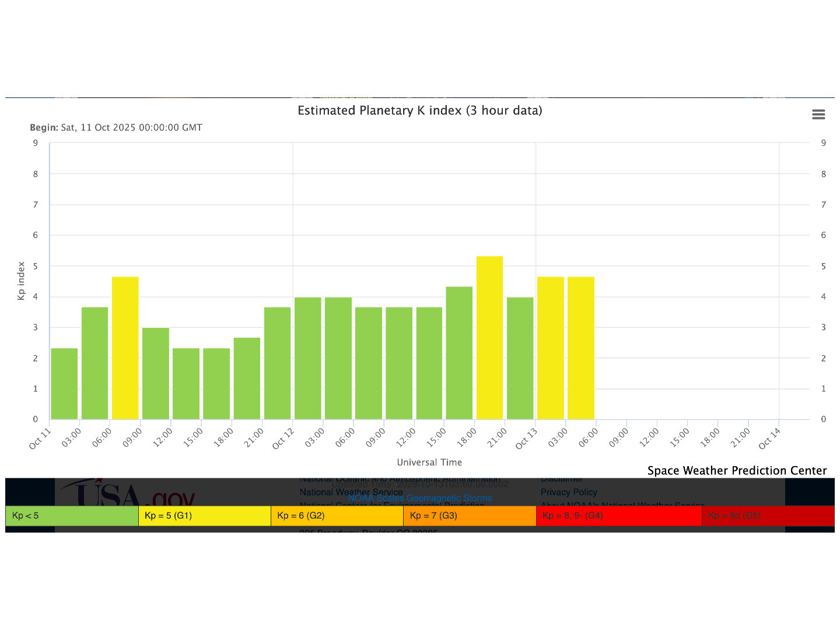Click the National Weather Service link

pos(351,492)
